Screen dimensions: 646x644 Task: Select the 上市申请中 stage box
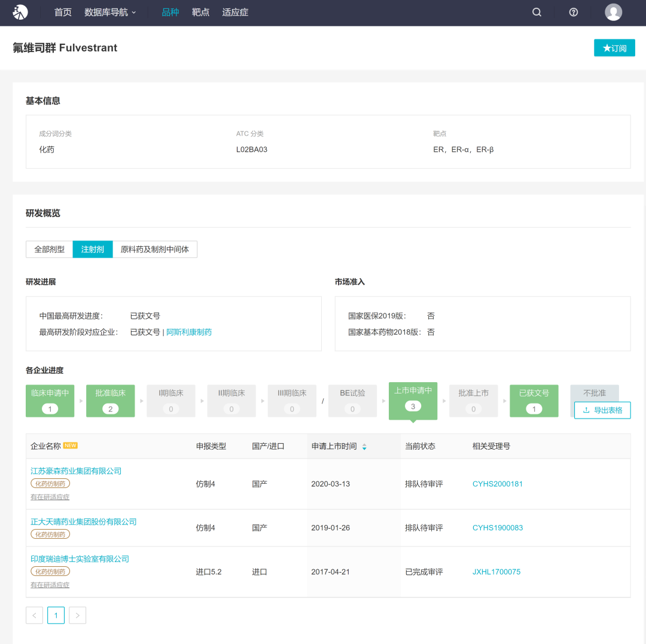coord(413,400)
